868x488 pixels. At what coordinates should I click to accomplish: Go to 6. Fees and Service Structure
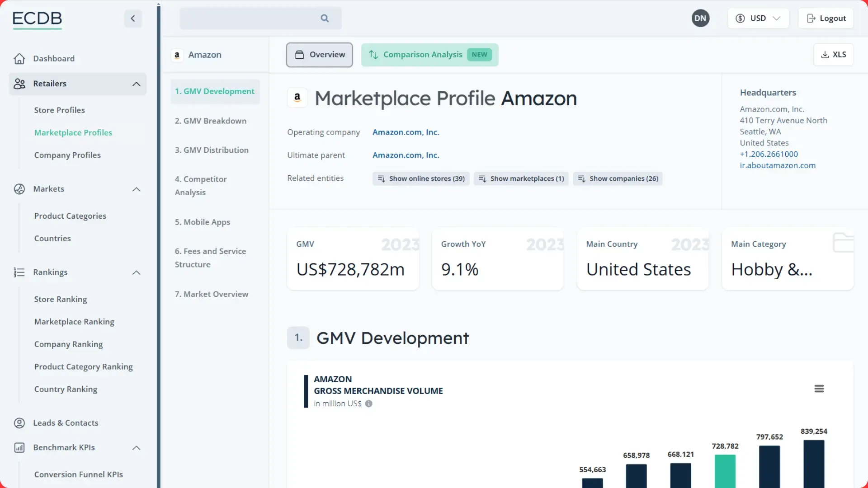point(211,258)
